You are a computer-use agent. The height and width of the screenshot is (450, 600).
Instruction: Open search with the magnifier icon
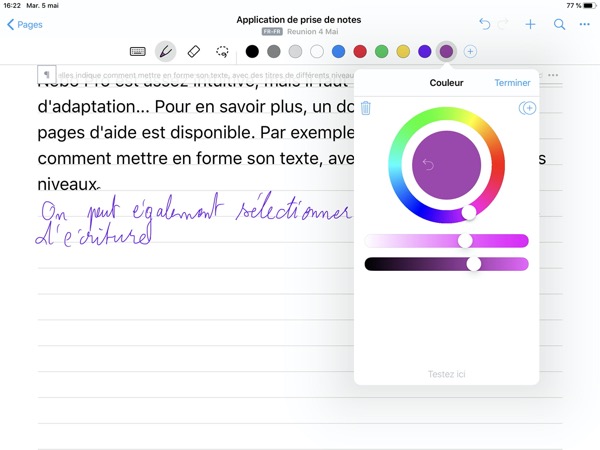coord(560,24)
